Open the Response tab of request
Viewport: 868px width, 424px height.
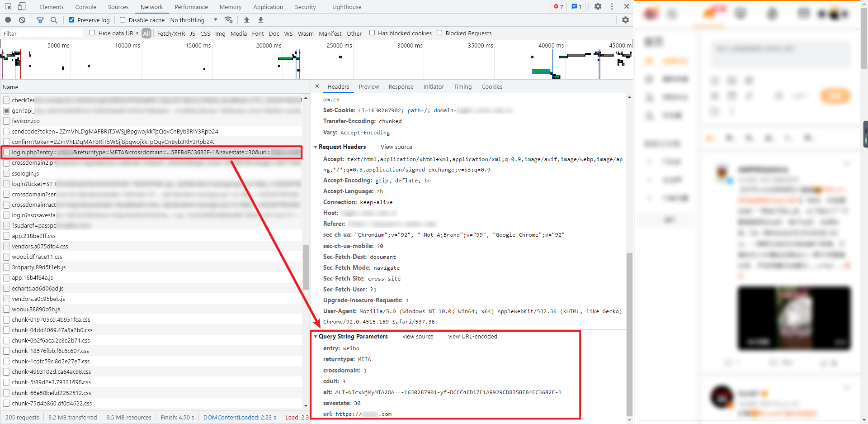click(401, 87)
